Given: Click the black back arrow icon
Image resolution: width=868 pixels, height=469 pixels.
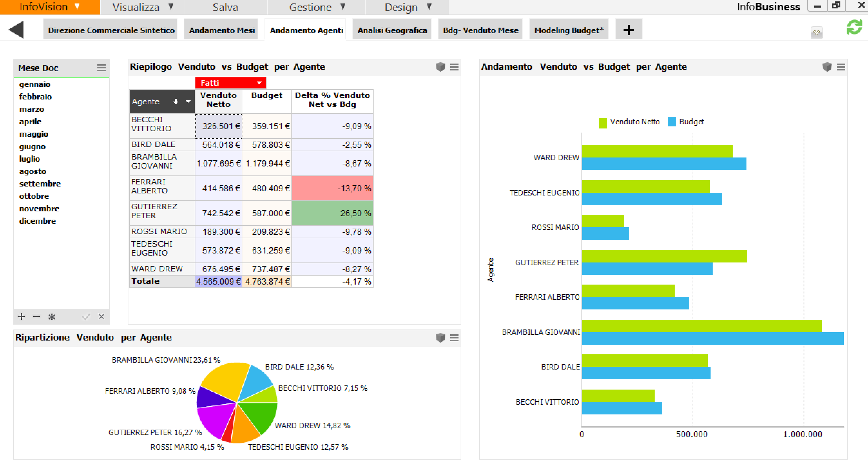Looking at the screenshot, I should 16,30.
